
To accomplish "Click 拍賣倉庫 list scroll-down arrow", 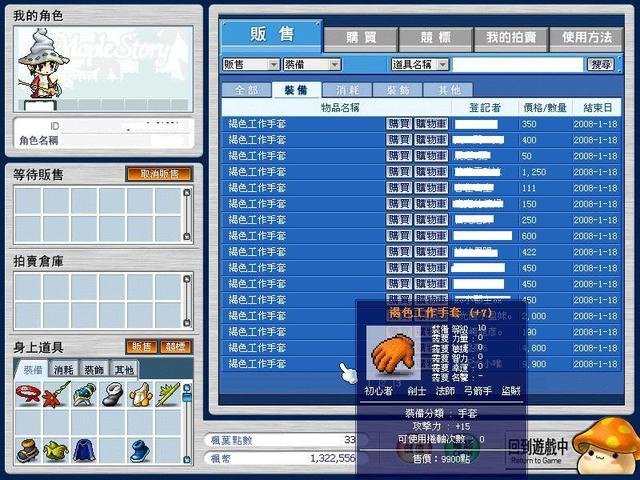I will [x=187, y=322].
